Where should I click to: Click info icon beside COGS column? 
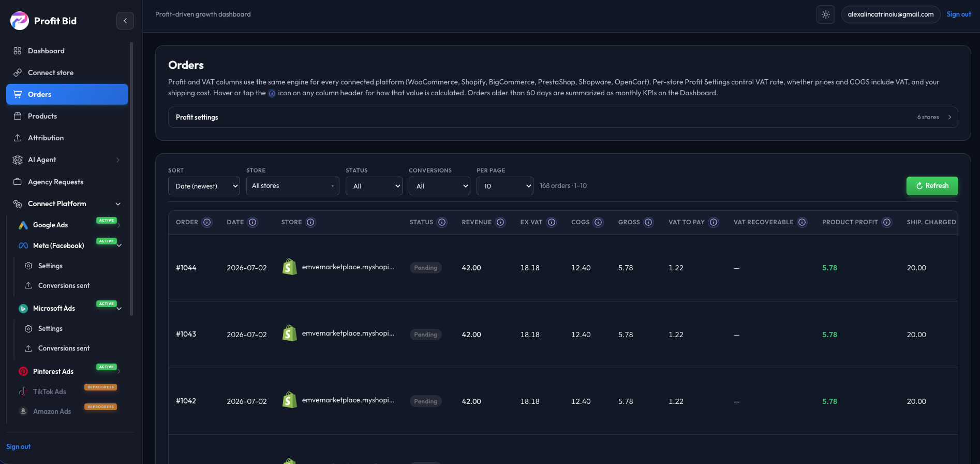(598, 222)
